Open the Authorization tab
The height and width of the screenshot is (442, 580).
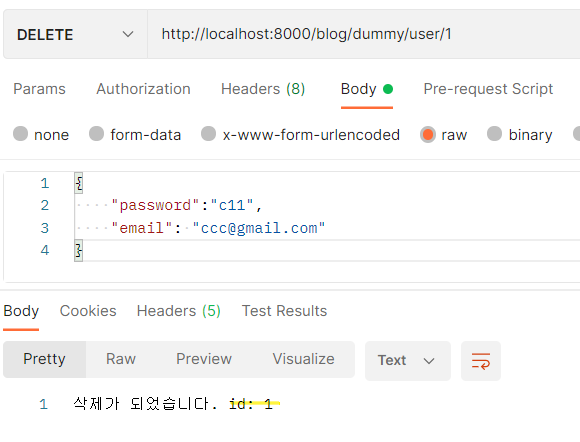tap(144, 89)
